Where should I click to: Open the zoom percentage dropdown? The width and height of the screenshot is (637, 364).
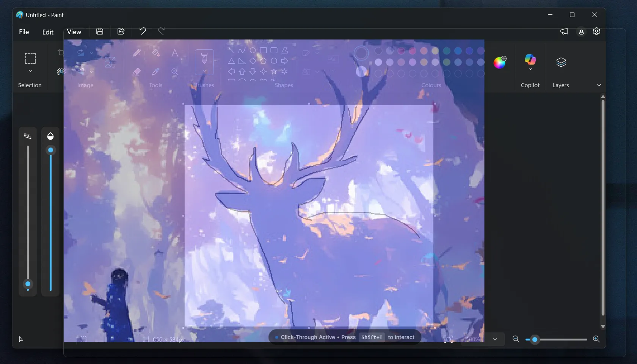[x=495, y=339]
